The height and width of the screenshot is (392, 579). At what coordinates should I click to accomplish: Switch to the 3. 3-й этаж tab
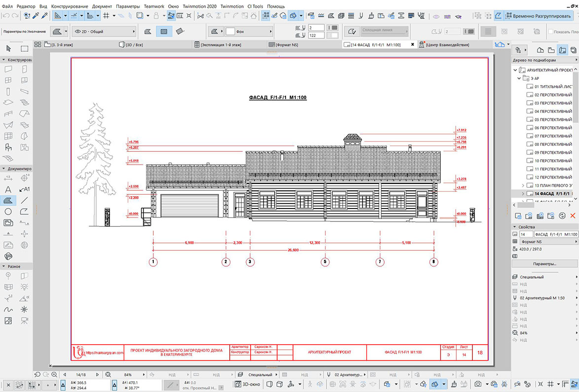point(62,45)
